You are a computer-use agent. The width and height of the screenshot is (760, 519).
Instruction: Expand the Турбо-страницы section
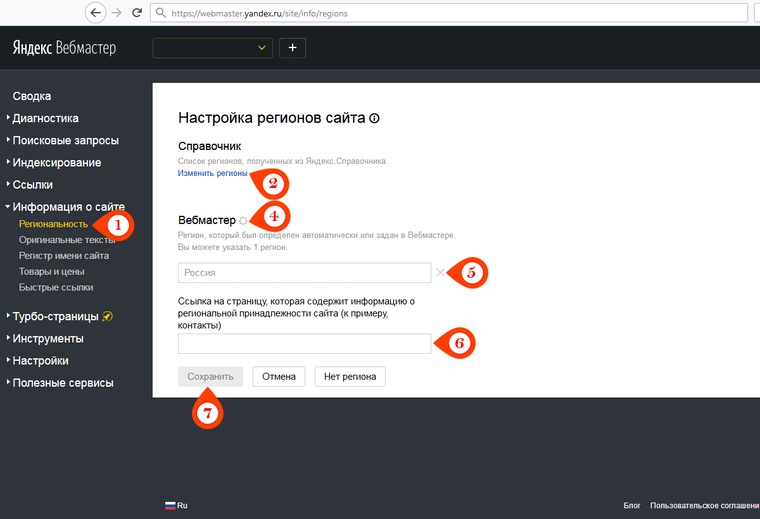coord(55,317)
